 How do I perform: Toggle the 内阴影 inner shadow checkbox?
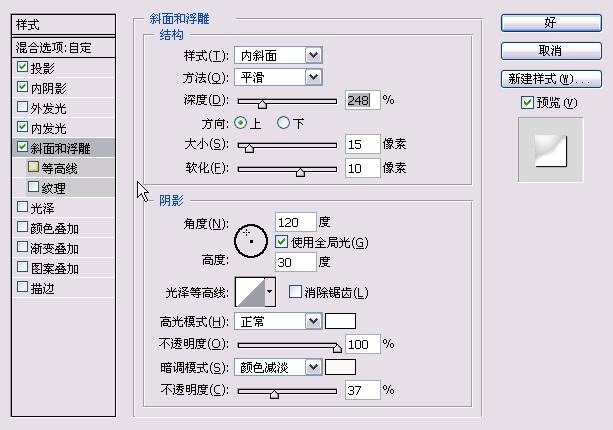point(22,87)
